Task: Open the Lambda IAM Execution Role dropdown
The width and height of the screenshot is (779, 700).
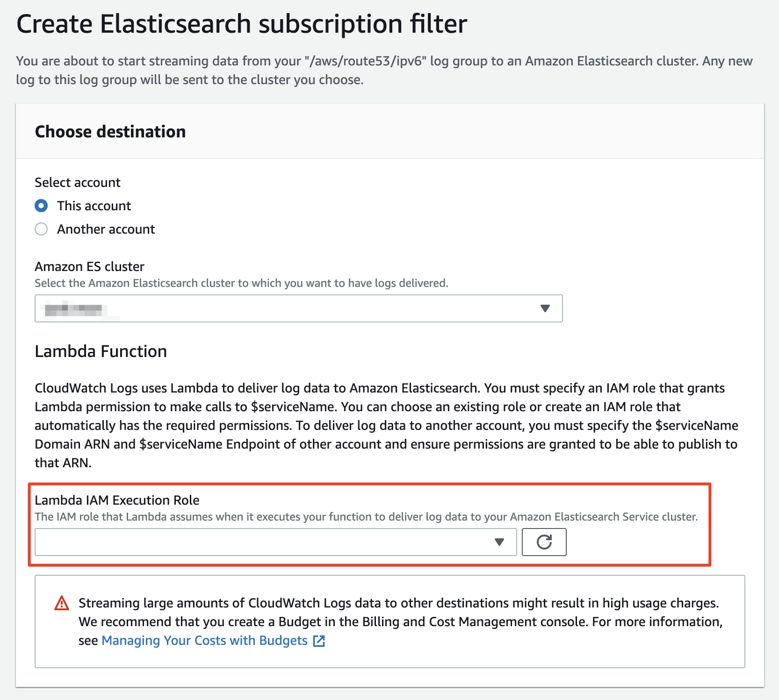Action: tap(275, 542)
